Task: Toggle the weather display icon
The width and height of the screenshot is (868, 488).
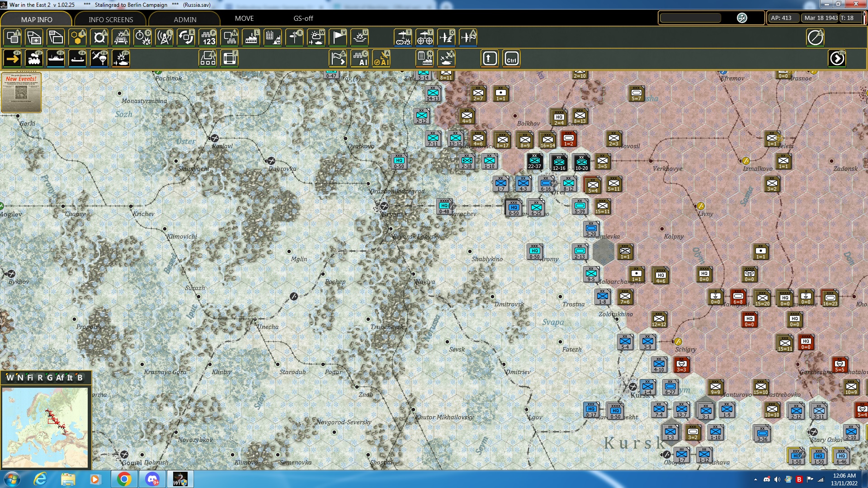Action: click(316, 38)
